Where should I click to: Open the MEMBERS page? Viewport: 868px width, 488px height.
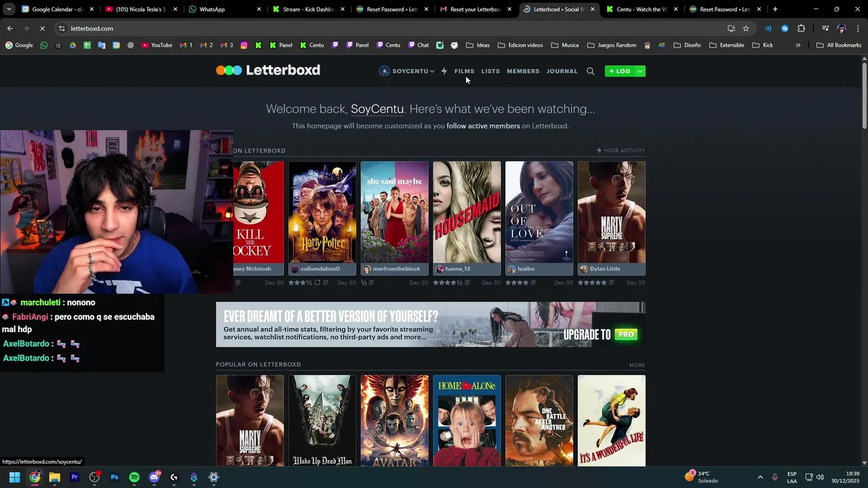click(x=523, y=71)
